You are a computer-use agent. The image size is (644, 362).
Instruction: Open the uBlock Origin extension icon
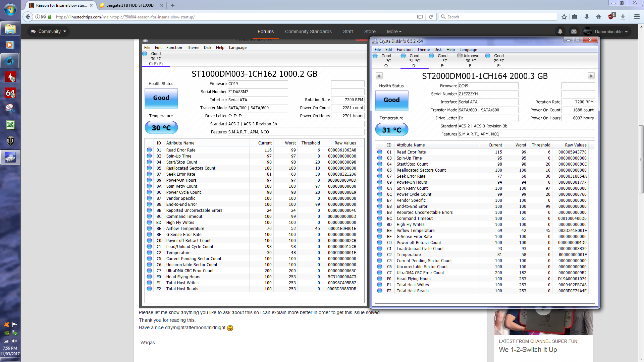[611, 16]
